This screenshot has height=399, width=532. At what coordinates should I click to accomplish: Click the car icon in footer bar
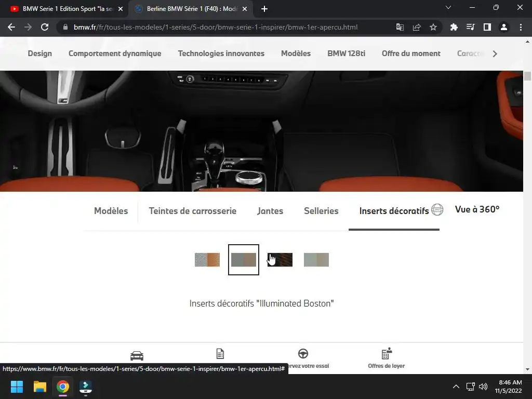point(137,355)
